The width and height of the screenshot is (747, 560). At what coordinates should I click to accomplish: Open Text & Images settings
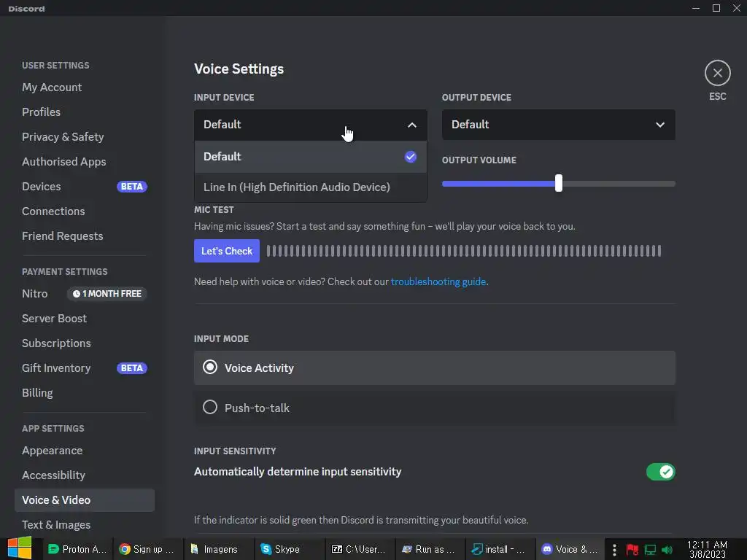[x=56, y=525]
